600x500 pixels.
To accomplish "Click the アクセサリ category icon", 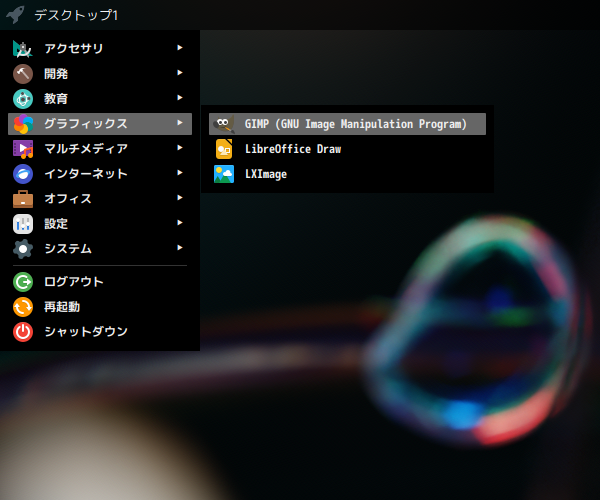I will pyautogui.click(x=23, y=49).
